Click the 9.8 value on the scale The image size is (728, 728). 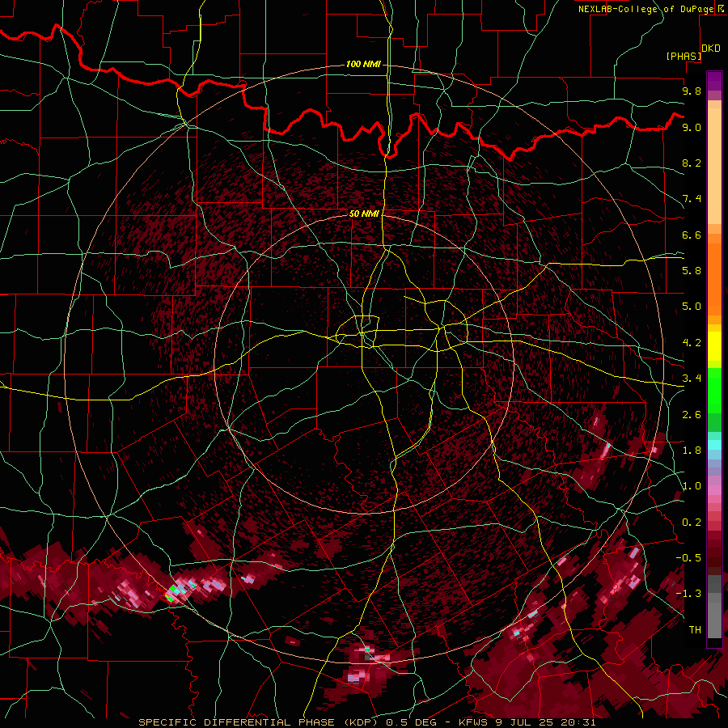click(x=692, y=91)
